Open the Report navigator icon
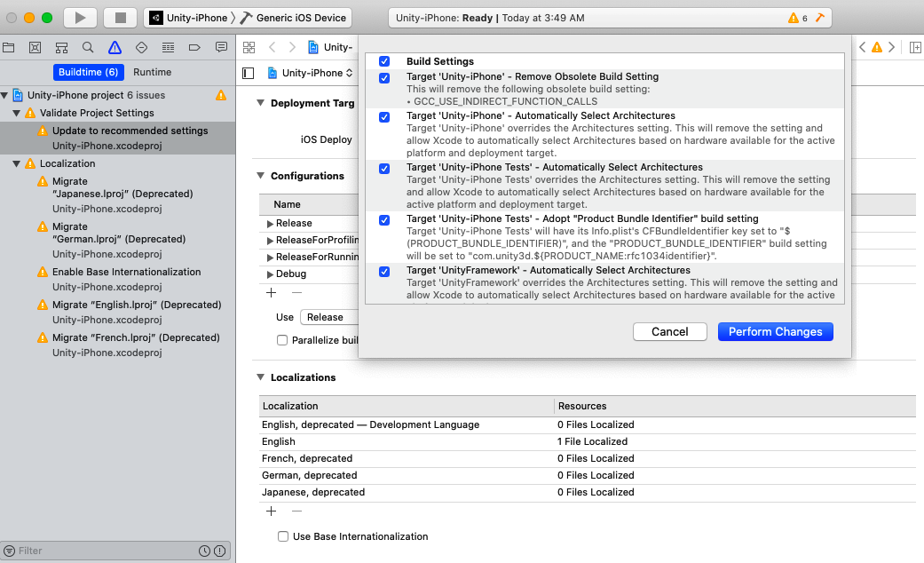 (x=221, y=47)
